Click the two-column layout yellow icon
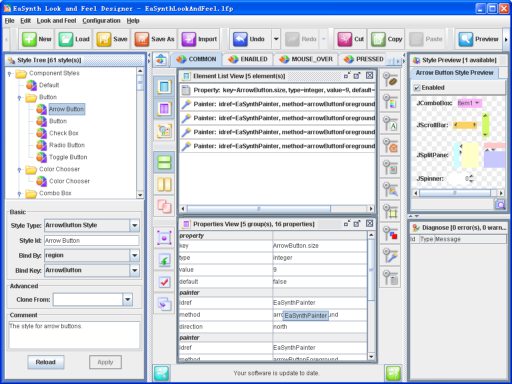Image resolution: width=512 pixels, height=384 pixels. point(164,184)
